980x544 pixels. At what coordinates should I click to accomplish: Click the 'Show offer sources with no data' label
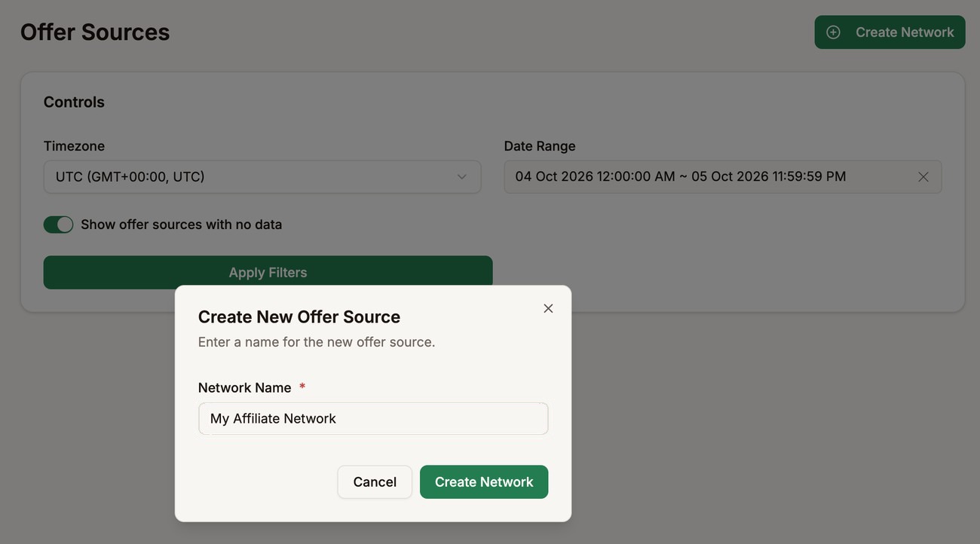pyautogui.click(x=182, y=225)
